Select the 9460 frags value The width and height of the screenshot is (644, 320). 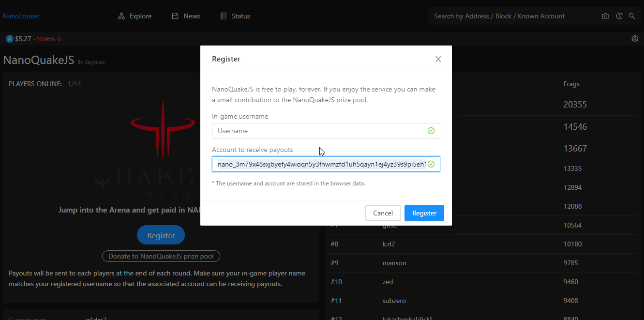(571, 282)
